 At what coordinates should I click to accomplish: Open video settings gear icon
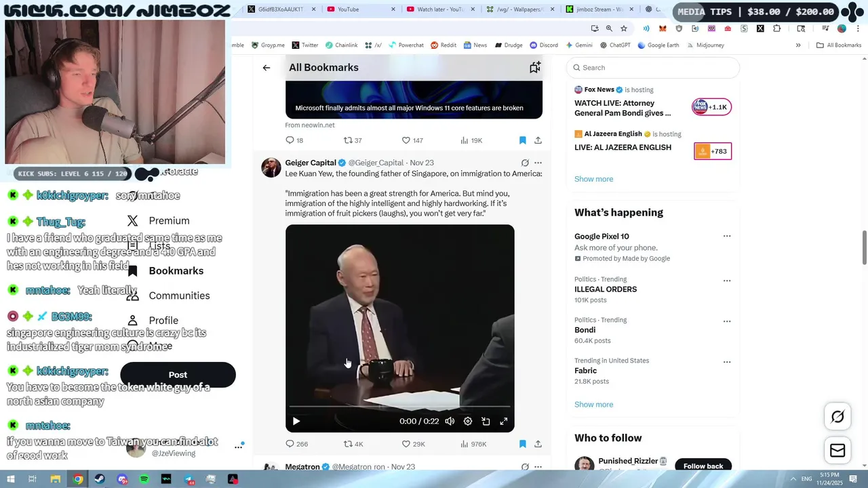click(x=468, y=421)
